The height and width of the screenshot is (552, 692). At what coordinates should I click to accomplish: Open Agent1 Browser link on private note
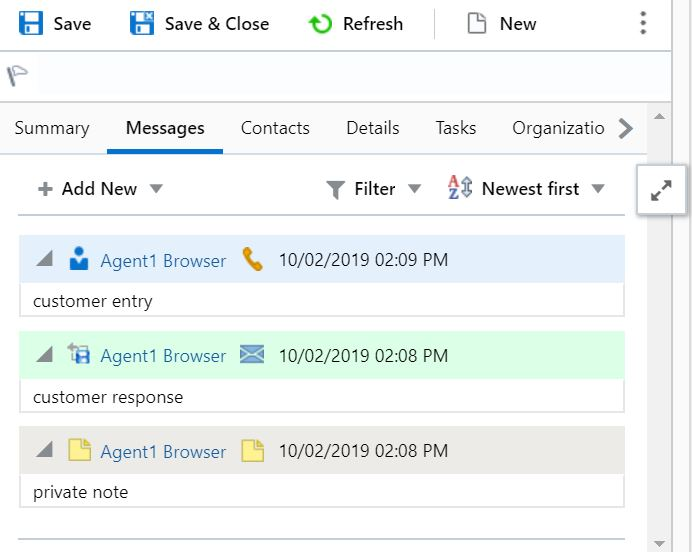click(163, 452)
